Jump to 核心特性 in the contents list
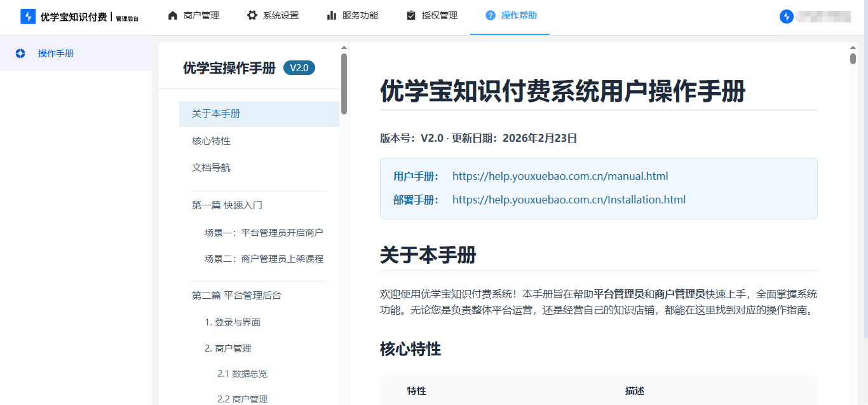868x405 pixels. [x=211, y=141]
